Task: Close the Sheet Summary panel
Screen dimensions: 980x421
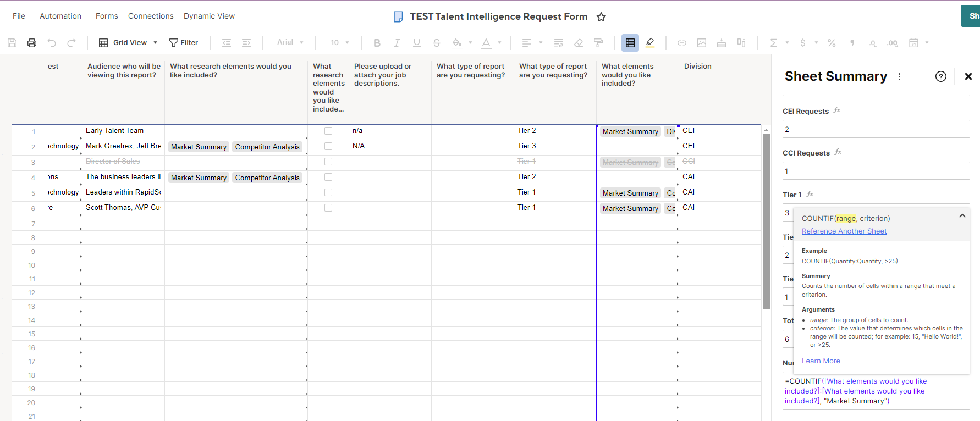Action: 968,76
